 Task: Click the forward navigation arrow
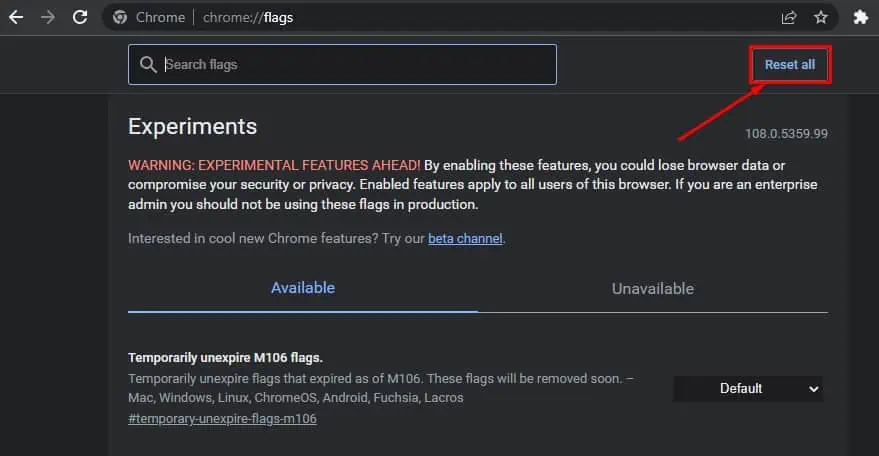(48, 17)
